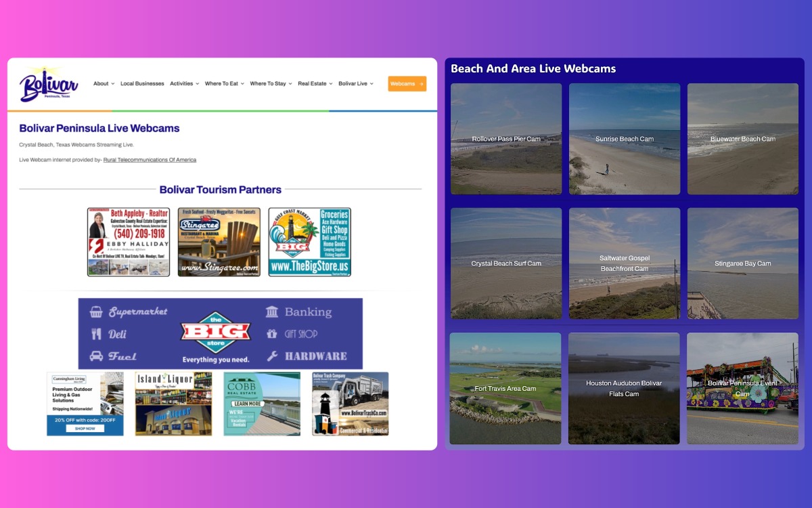
Task: Open the Where To Eat dropdown
Action: (223, 83)
